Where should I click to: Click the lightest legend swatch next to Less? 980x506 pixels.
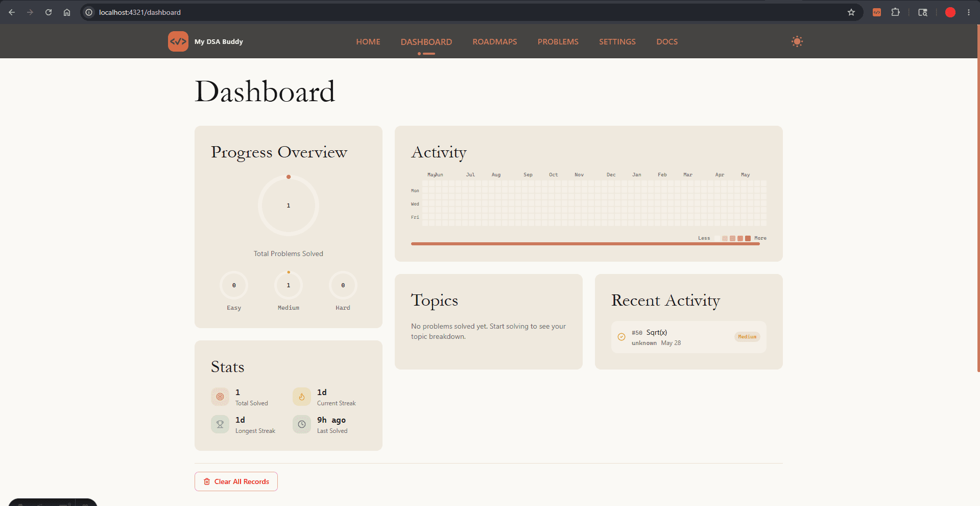coord(717,238)
